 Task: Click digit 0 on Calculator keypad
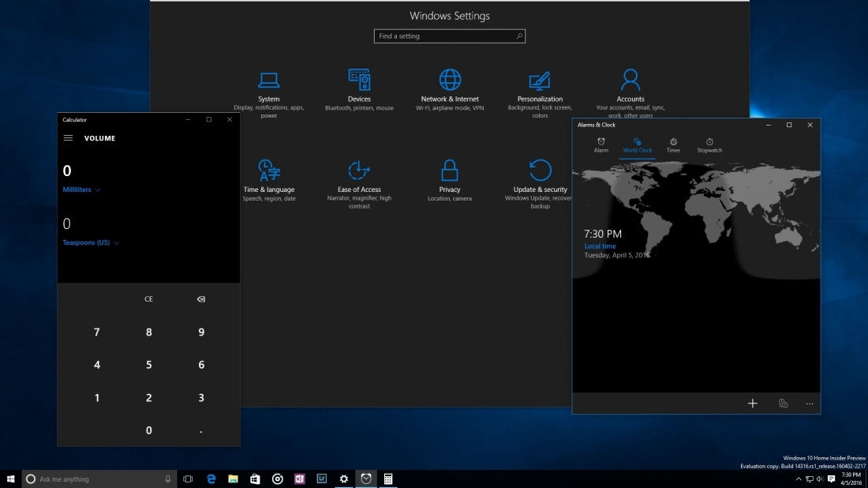(148, 430)
